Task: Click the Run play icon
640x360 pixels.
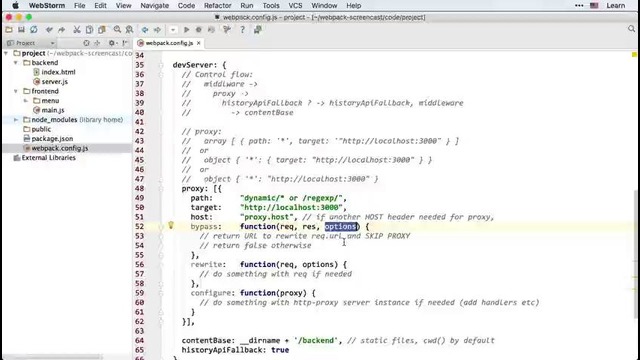Action: click(x=186, y=30)
